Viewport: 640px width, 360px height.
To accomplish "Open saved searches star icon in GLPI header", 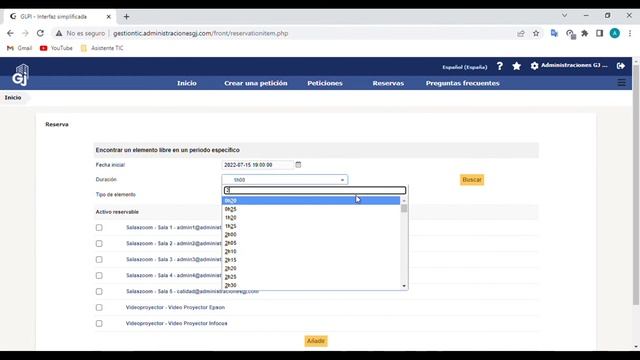I will point(517,66).
